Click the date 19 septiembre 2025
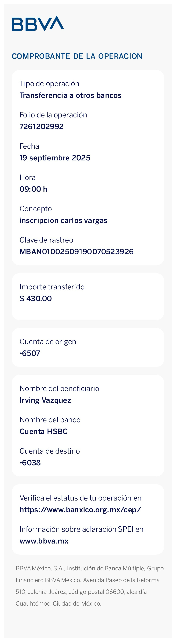This screenshot has height=644, width=172. 55,158
